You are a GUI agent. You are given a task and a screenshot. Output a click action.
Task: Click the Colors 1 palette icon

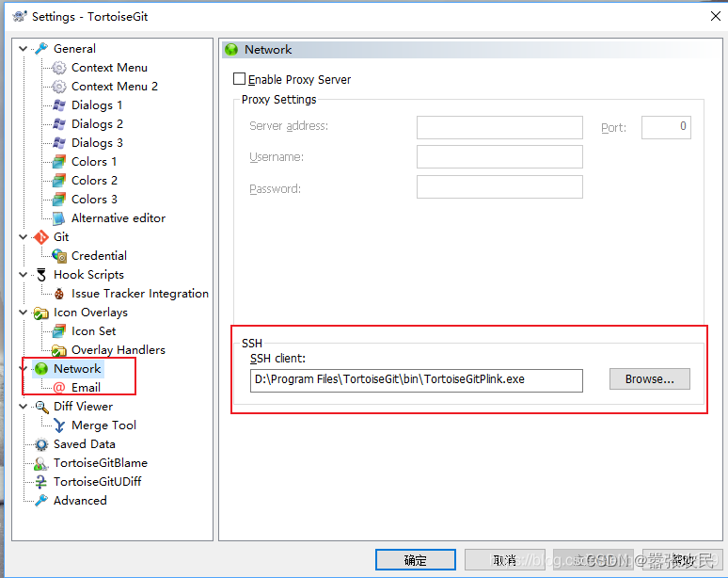[x=59, y=162]
